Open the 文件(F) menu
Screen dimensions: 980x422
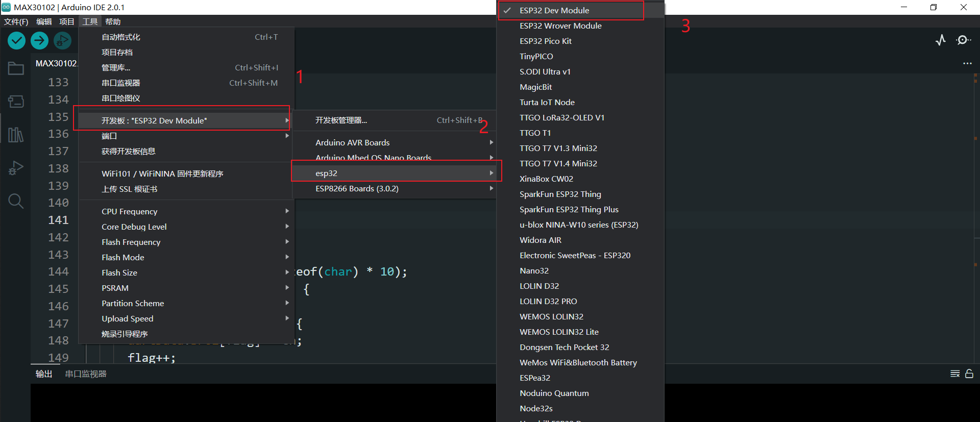16,21
